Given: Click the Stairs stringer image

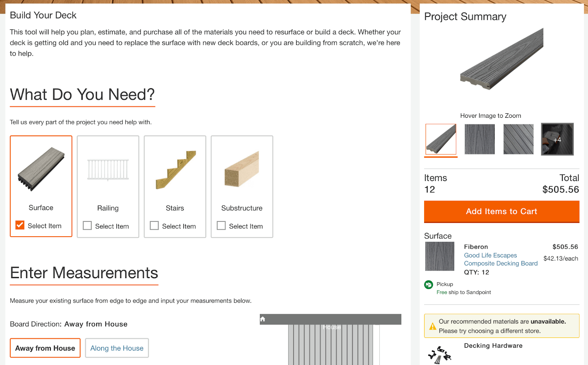Looking at the screenshot, I should [x=175, y=170].
